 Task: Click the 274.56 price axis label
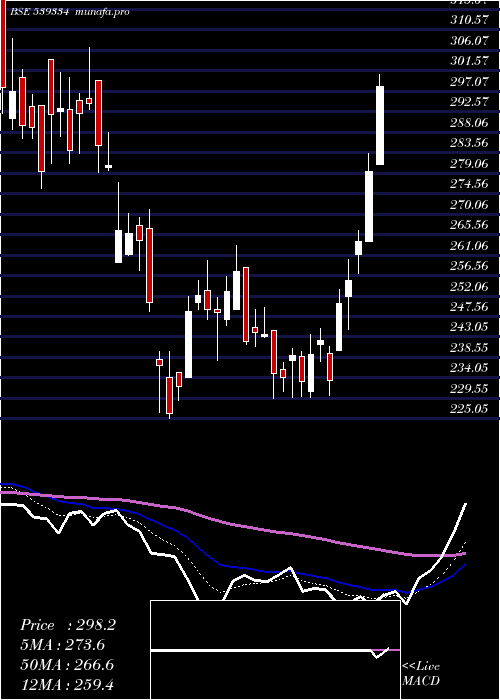point(469,184)
